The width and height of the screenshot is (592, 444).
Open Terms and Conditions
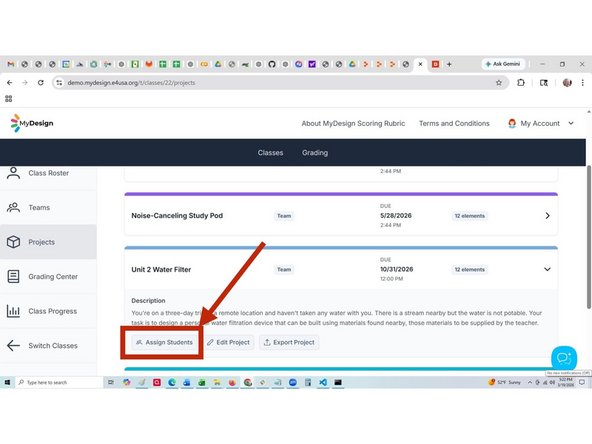point(454,123)
